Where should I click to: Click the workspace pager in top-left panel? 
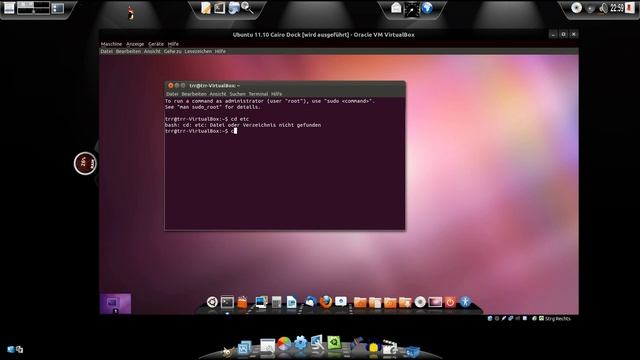33,8
